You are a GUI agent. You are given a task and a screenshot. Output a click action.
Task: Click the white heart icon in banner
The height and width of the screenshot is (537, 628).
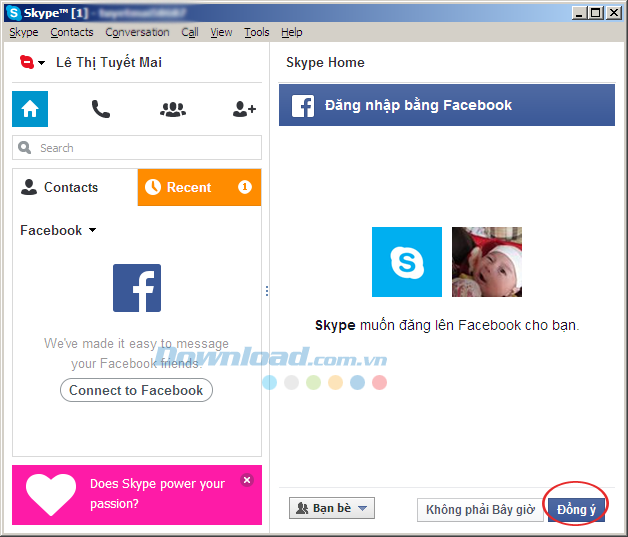coord(51,495)
